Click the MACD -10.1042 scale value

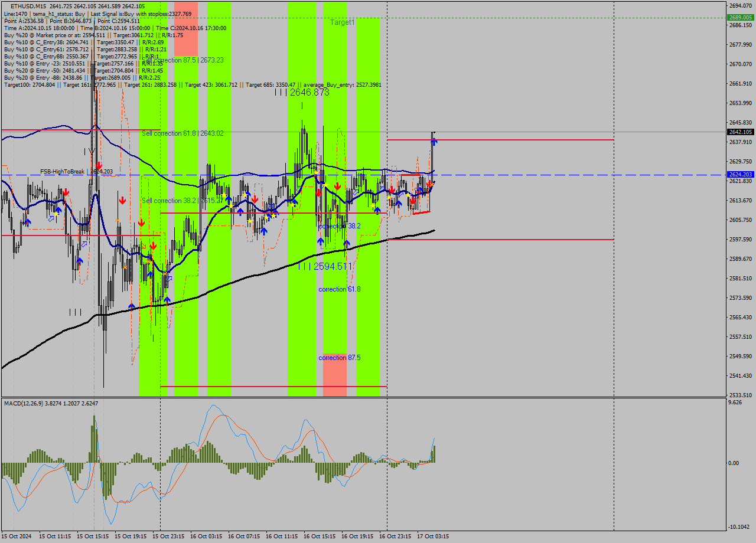click(740, 527)
